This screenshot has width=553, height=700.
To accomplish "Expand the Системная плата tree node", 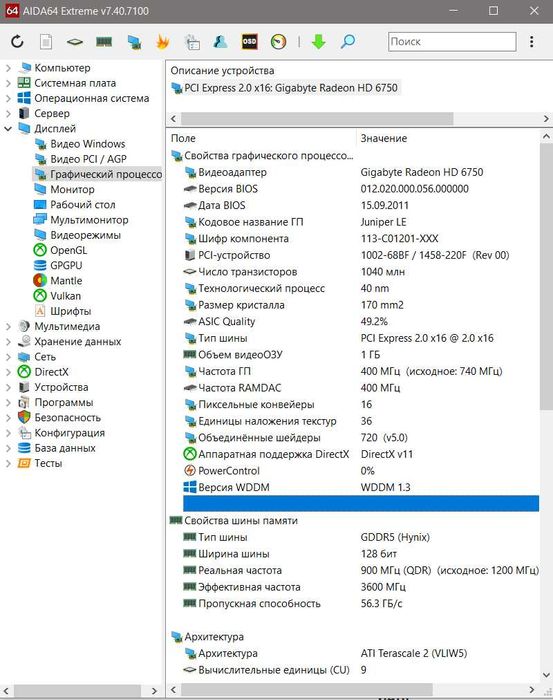I will click(x=8, y=83).
